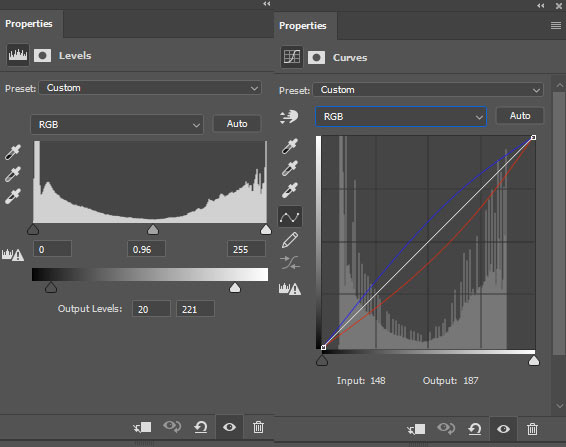The height and width of the screenshot is (447, 566).
Task: Open the Levels Preset dropdown
Action: click(150, 88)
